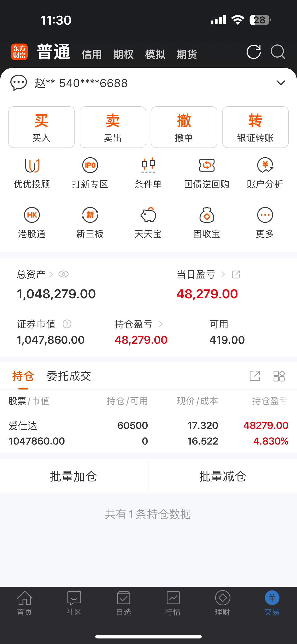
Task: Toggle the eye icon to hide 总资产
Action: tap(64, 274)
